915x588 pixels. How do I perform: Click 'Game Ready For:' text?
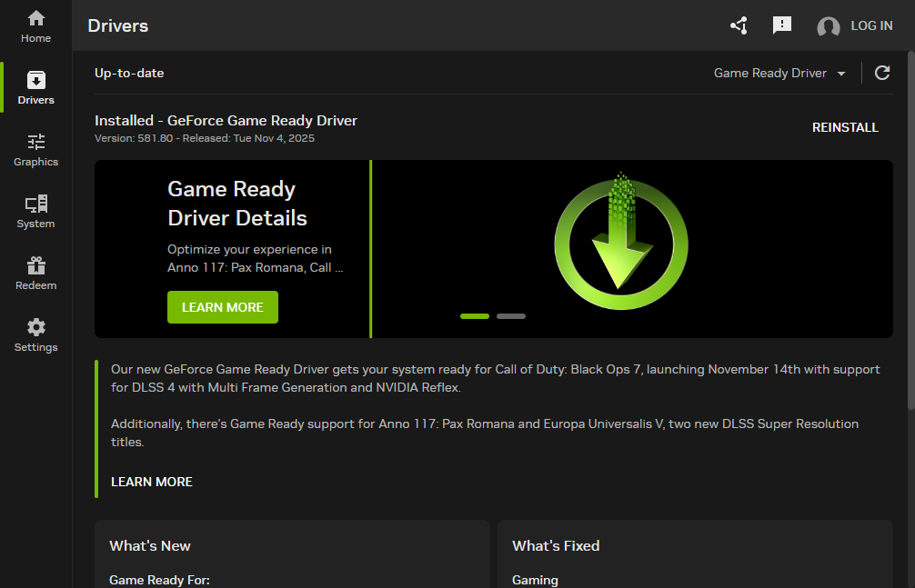(x=159, y=581)
